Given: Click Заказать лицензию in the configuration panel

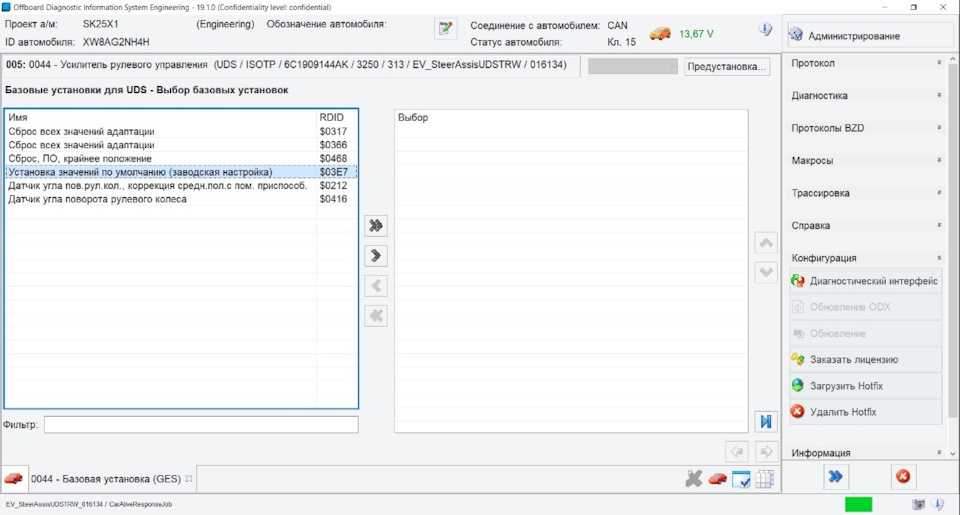Looking at the screenshot, I should tap(866, 359).
